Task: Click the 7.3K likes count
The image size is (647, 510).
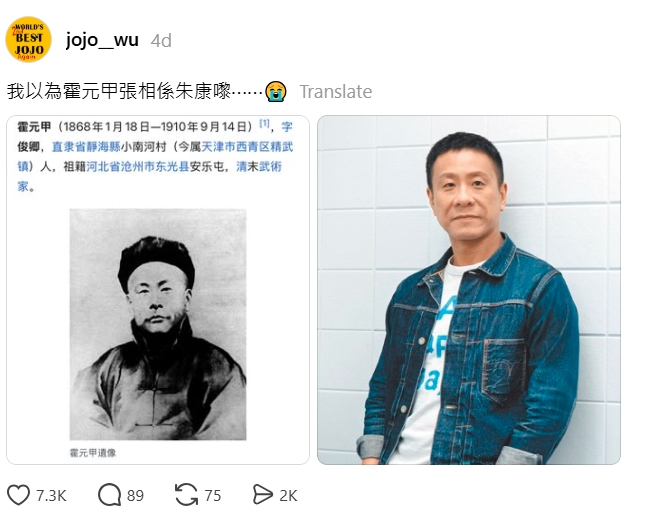Action: pyautogui.click(x=51, y=496)
